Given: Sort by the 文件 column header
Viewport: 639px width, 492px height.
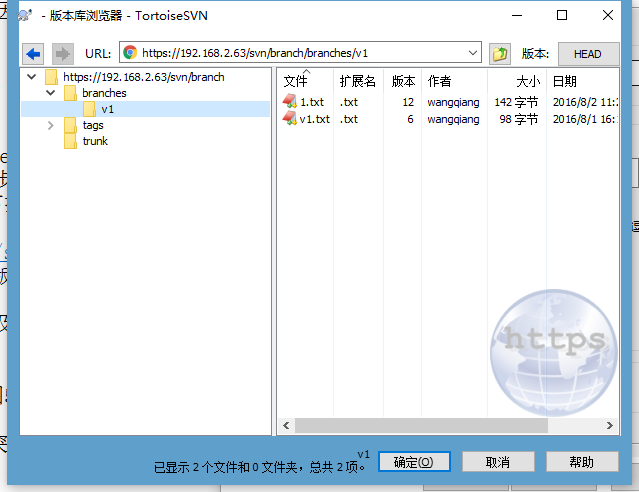Looking at the screenshot, I should coord(306,81).
